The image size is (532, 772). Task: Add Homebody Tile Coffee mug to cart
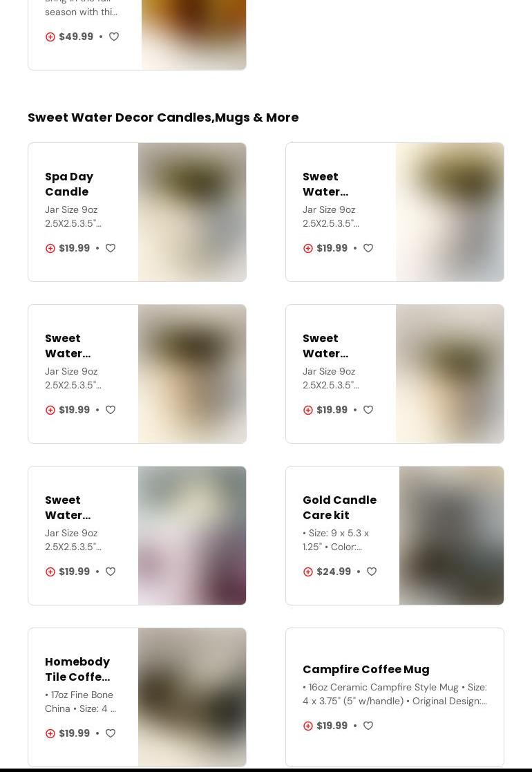click(50, 733)
